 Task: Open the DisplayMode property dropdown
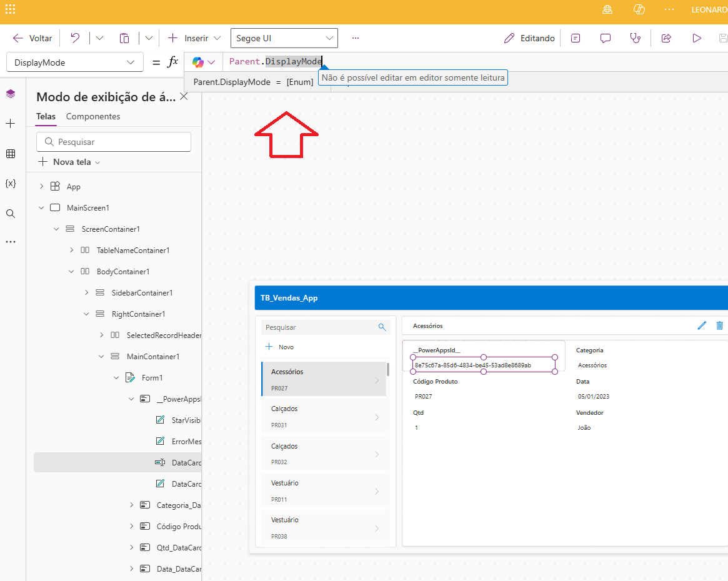point(75,62)
